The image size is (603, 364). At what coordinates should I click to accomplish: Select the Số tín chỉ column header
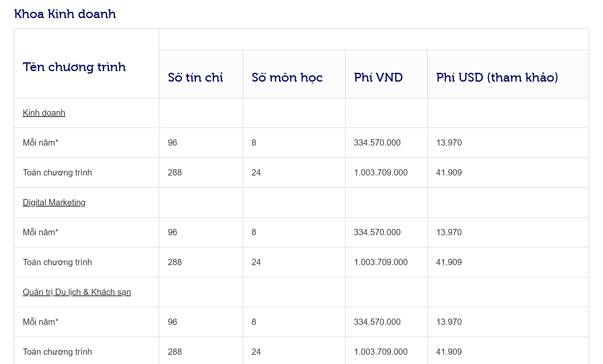point(195,77)
